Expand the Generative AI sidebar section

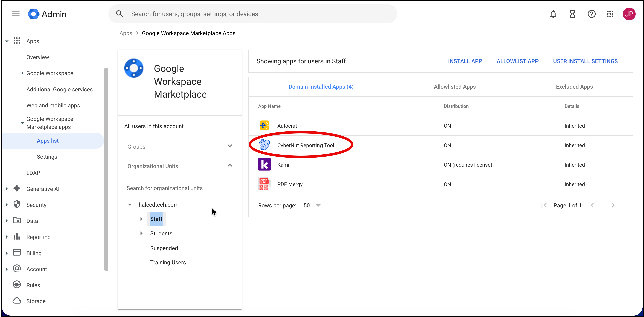[x=7, y=189]
